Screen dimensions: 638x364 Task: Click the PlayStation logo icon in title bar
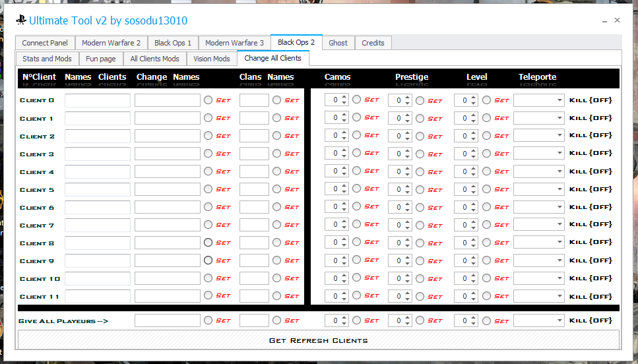pos(21,20)
